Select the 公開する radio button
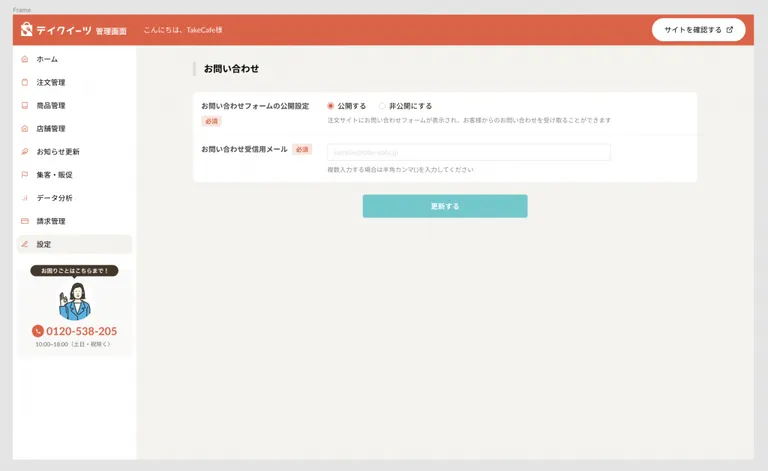The image size is (768, 471). (x=331, y=106)
